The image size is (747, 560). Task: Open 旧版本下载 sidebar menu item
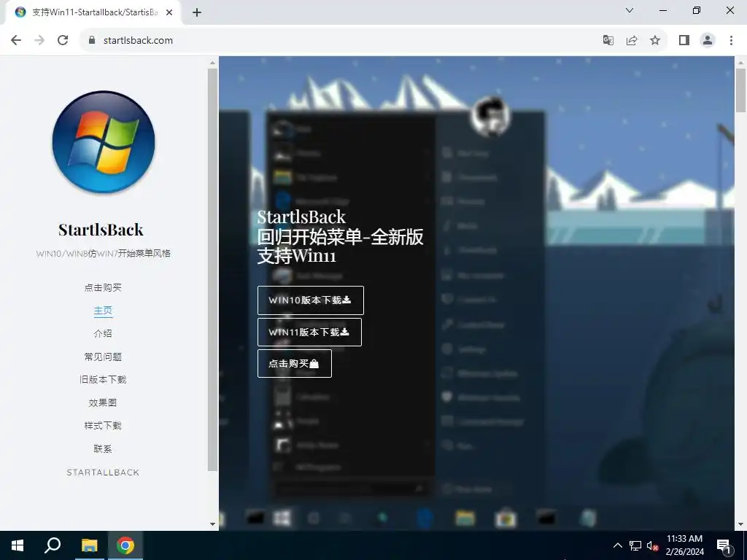(103, 379)
